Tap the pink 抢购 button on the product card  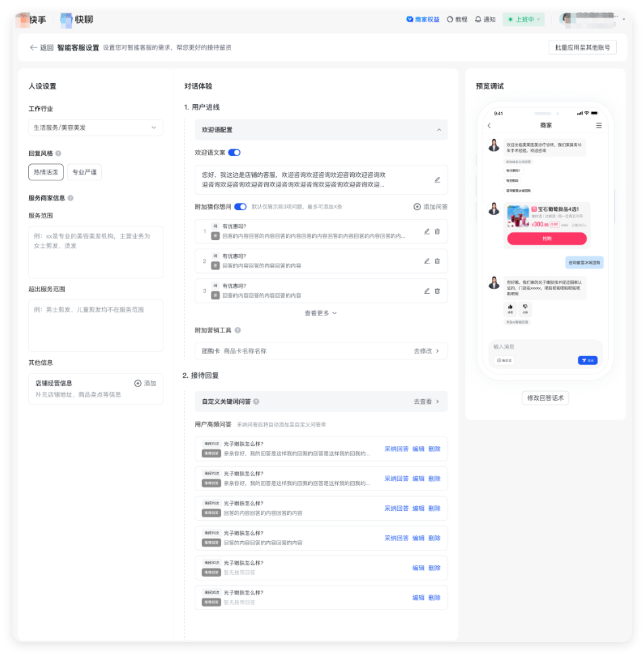tap(547, 238)
